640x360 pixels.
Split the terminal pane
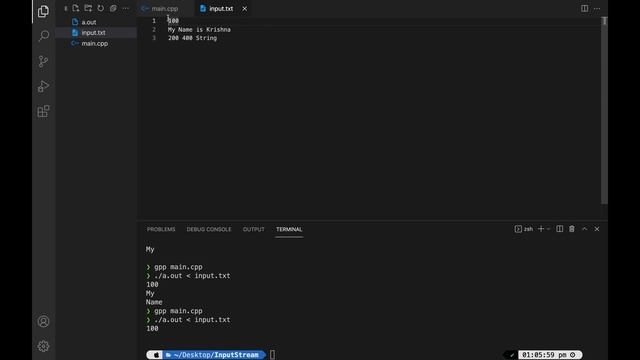pos(560,229)
